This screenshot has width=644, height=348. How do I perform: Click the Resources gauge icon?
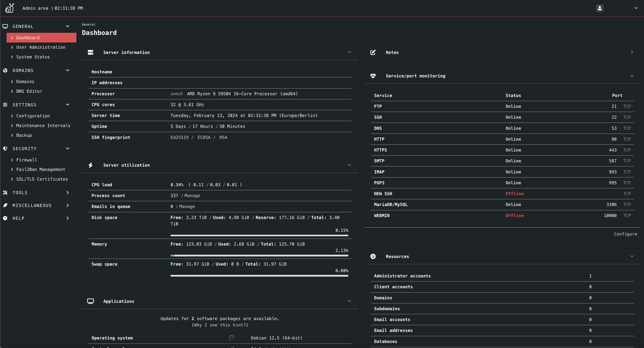[373, 256]
